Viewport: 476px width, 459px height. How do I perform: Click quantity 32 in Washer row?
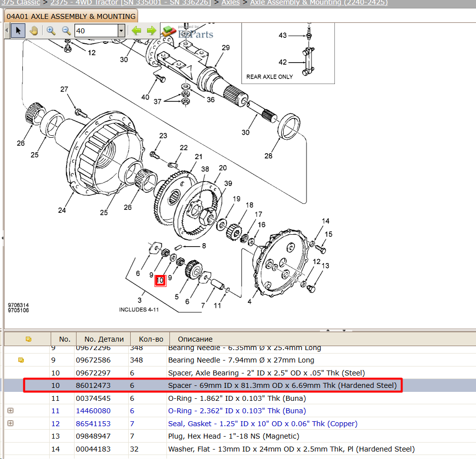click(134, 449)
